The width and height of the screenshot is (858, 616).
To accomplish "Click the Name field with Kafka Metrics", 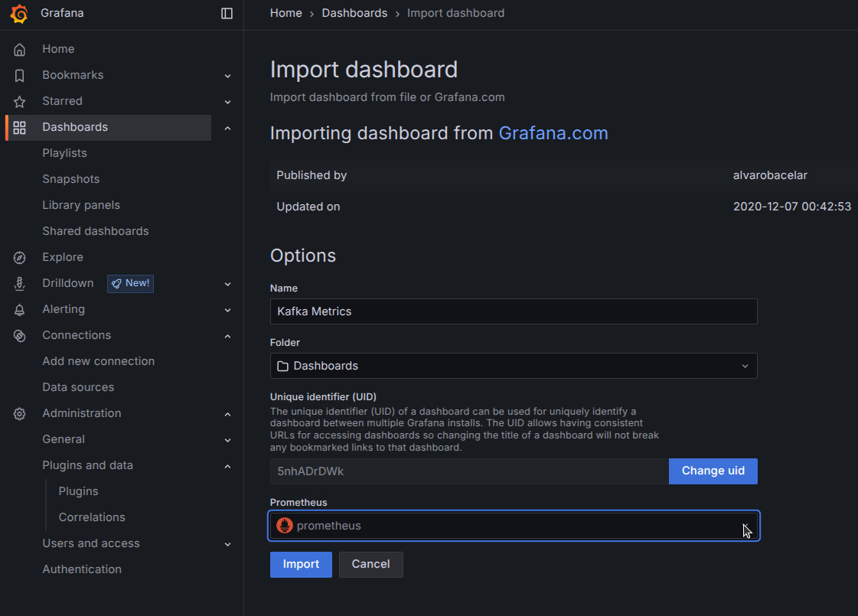I will [514, 311].
